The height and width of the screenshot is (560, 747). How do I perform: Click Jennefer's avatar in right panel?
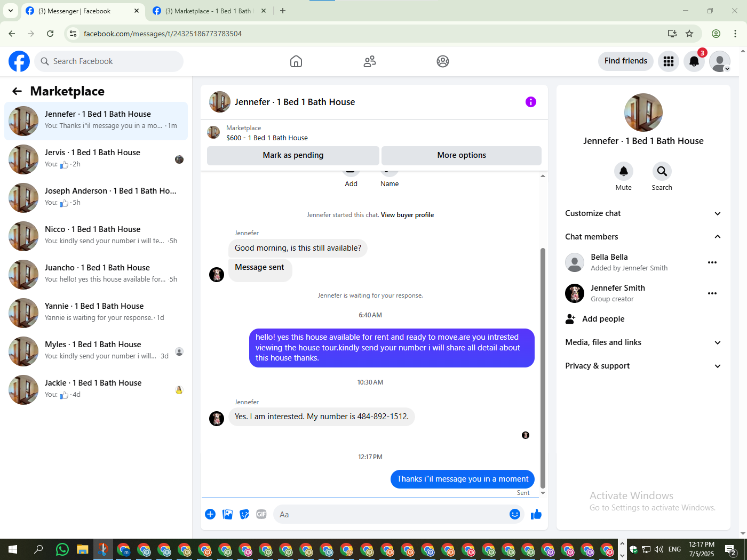(x=643, y=113)
